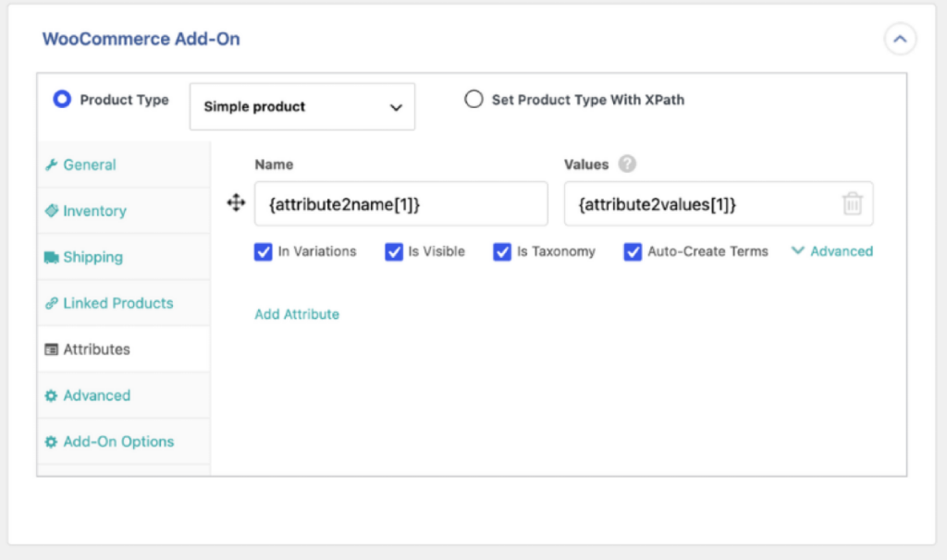The width and height of the screenshot is (947, 560).
Task: Open the Add-On Options tab
Action: (124, 442)
